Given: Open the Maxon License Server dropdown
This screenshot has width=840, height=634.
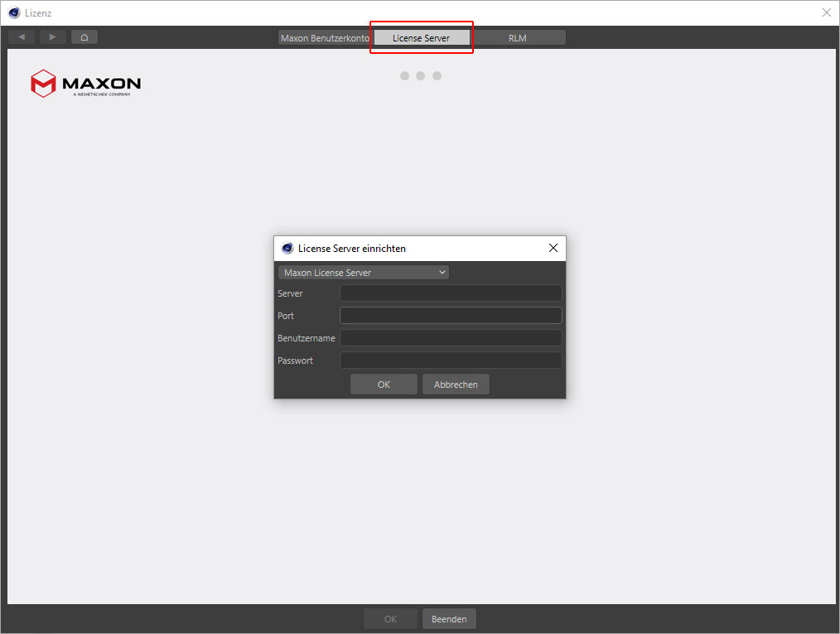Looking at the screenshot, I should click(364, 273).
